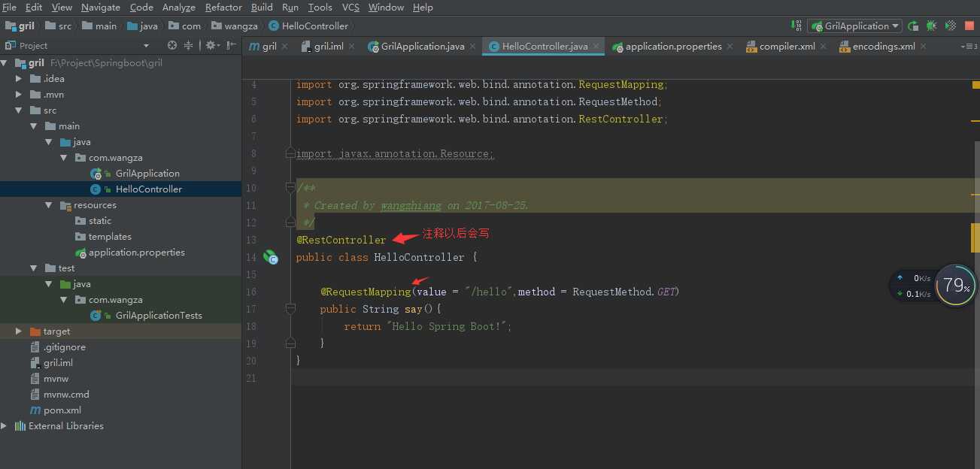This screenshot has width=980, height=469.
Task: Click the Collapse All icon in Project panel
Action: click(189, 45)
